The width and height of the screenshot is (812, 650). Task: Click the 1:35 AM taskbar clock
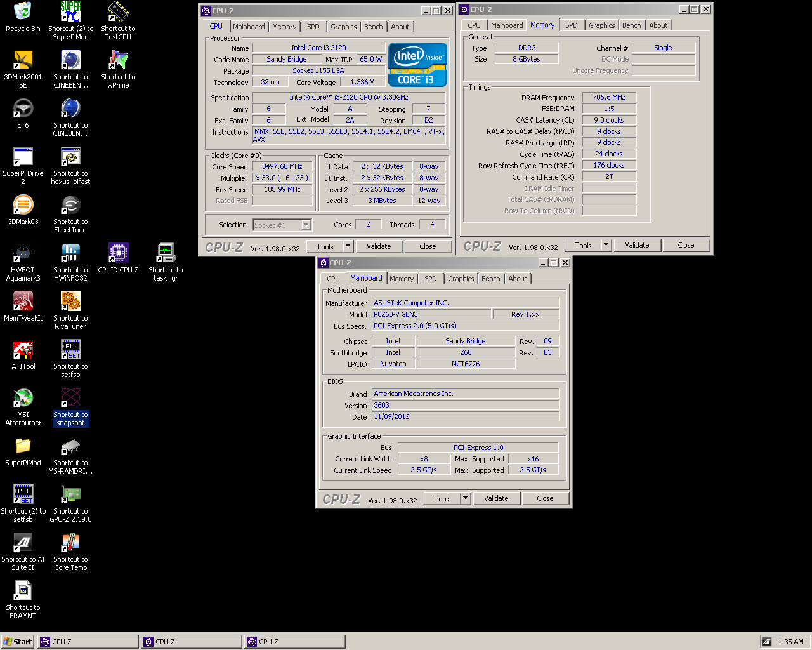(x=790, y=642)
